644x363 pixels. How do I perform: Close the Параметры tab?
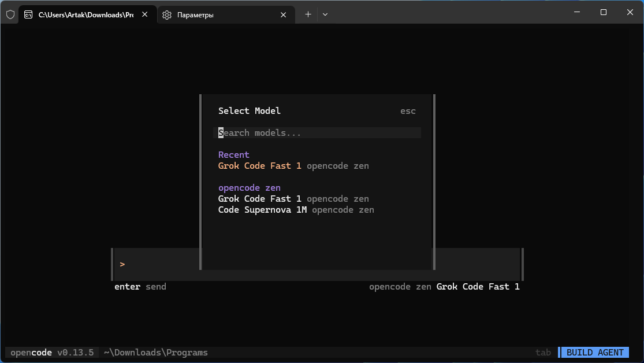[x=283, y=15]
